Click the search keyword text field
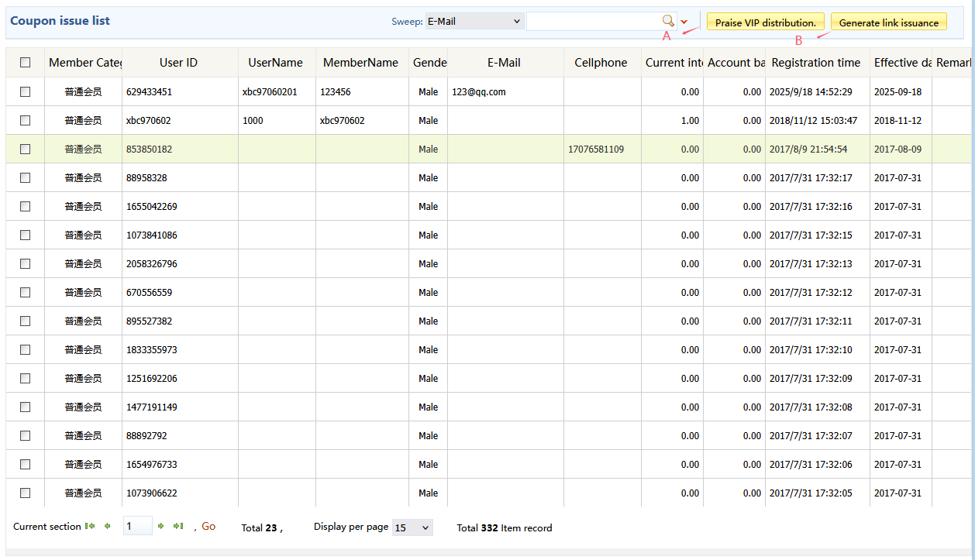 click(593, 22)
